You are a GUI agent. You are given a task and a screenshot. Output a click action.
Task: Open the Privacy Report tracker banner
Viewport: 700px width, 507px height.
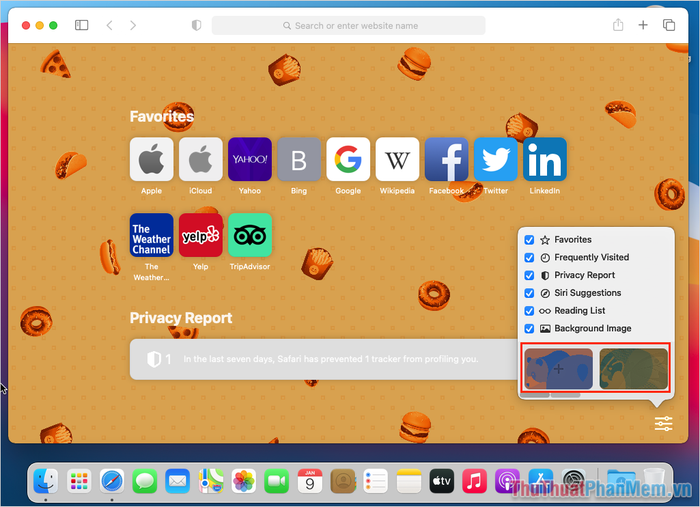(x=325, y=359)
